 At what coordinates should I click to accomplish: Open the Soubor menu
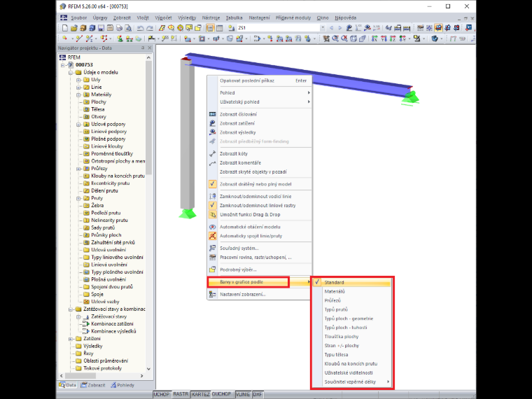click(x=78, y=17)
